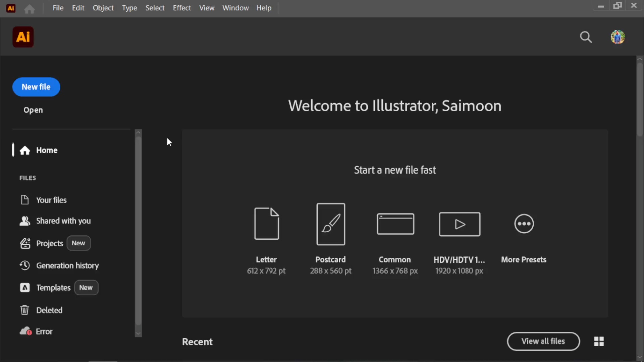This screenshot has width=644, height=362.
Task: Select the Home house icon in sidebar
Action: 25,150
